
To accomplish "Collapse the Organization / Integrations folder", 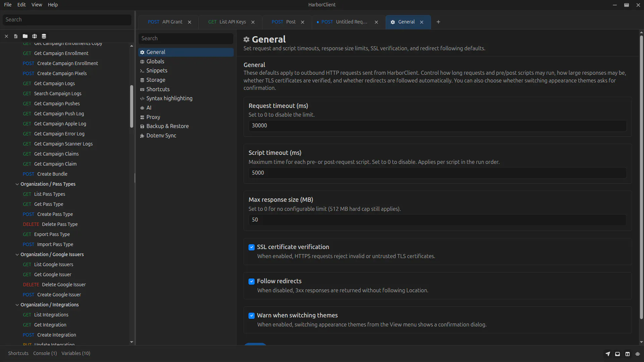I will pyautogui.click(x=17, y=305).
